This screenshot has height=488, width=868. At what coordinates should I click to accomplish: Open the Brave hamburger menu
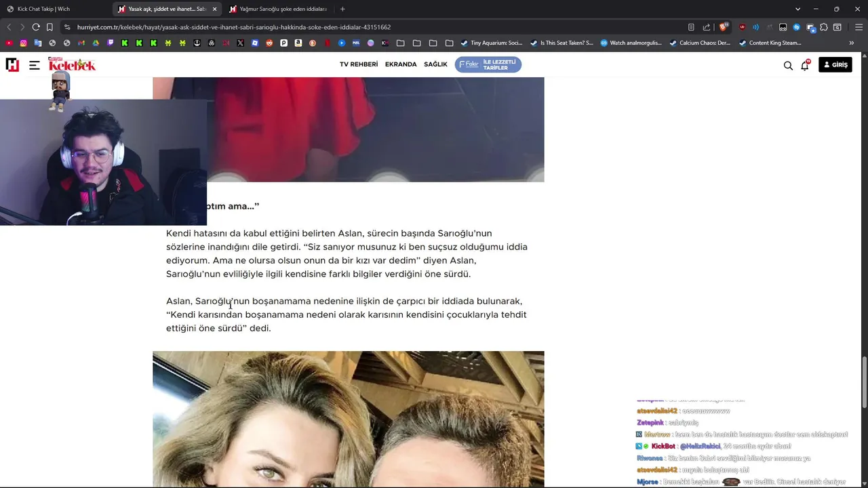[x=859, y=27]
